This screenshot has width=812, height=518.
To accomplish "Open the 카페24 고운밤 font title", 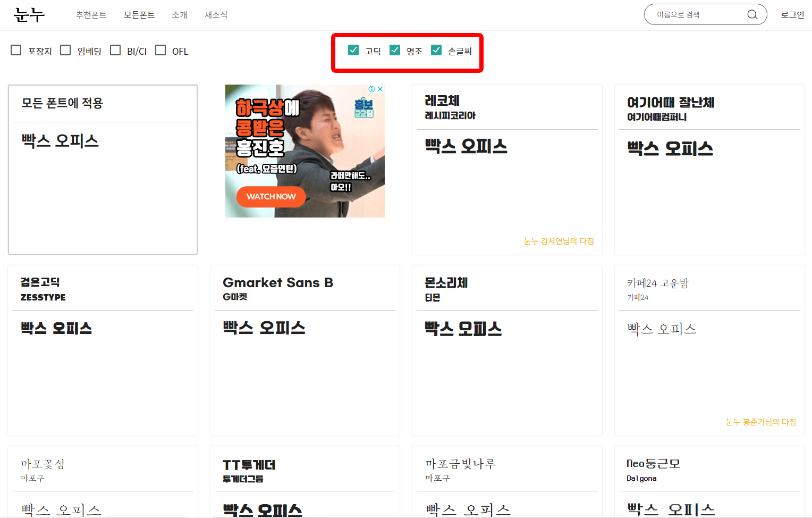I will (658, 283).
